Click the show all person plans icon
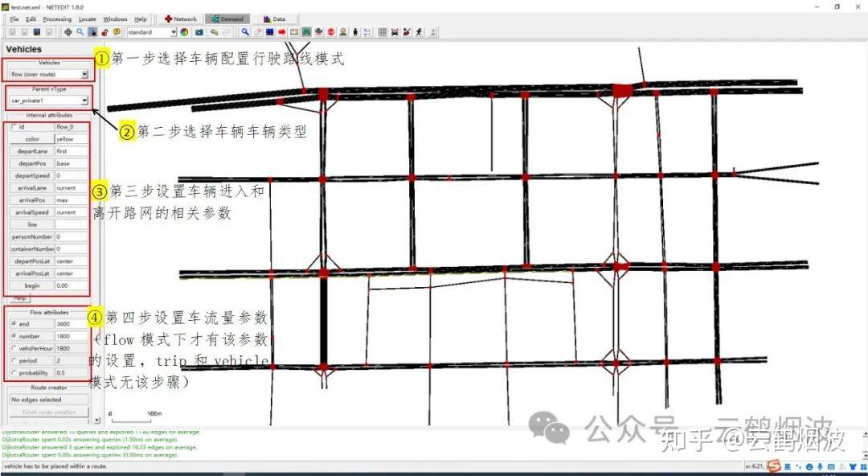Screen dimensions: 868x476 pyautogui.click(x=407, y=32)
